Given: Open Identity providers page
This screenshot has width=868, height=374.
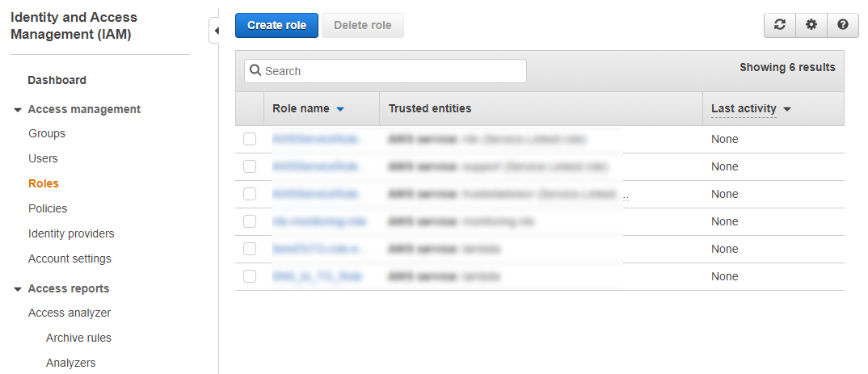Looking at the screenshot, I should (x=71, y=233).
